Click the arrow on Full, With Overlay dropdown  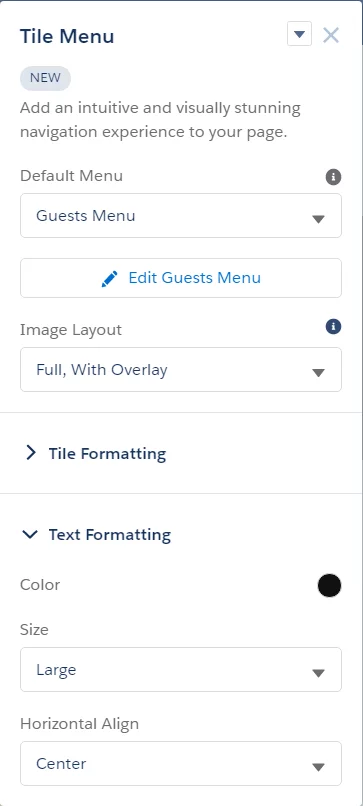tap(318, 373)
